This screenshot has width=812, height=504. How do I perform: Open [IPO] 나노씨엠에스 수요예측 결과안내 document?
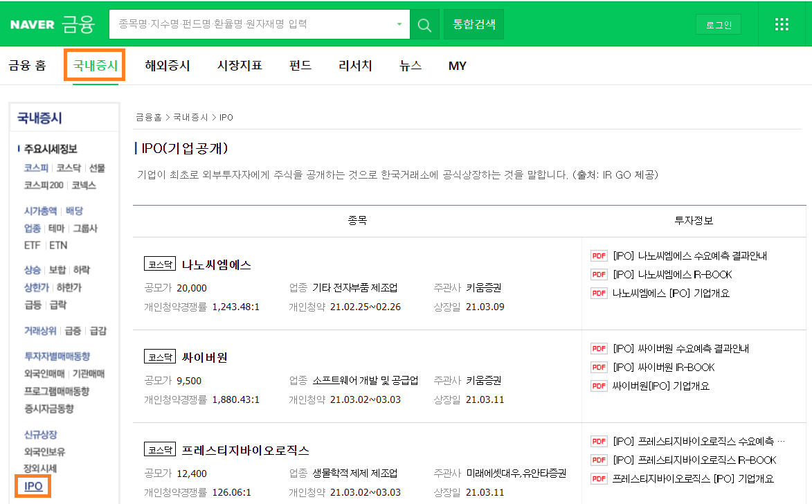coord(689,256)
